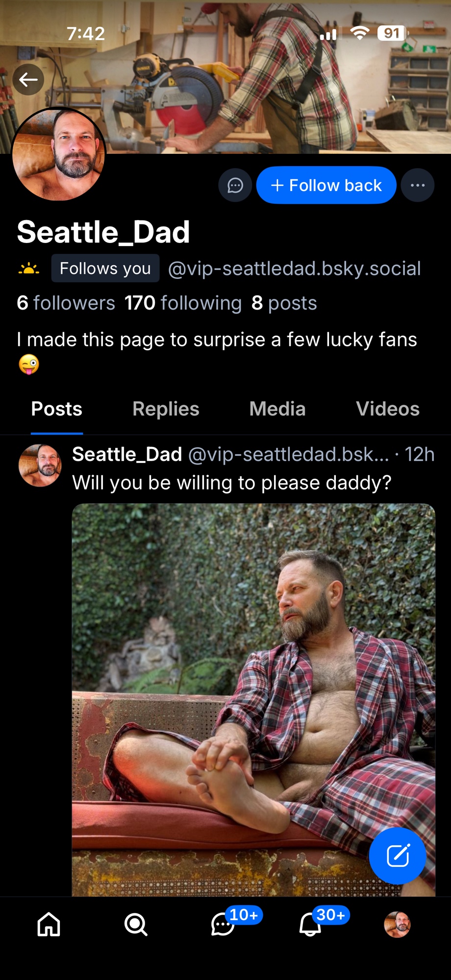Screen dimensions: 451x980
Task: Select the Posts tab
Action: [57, 409]
